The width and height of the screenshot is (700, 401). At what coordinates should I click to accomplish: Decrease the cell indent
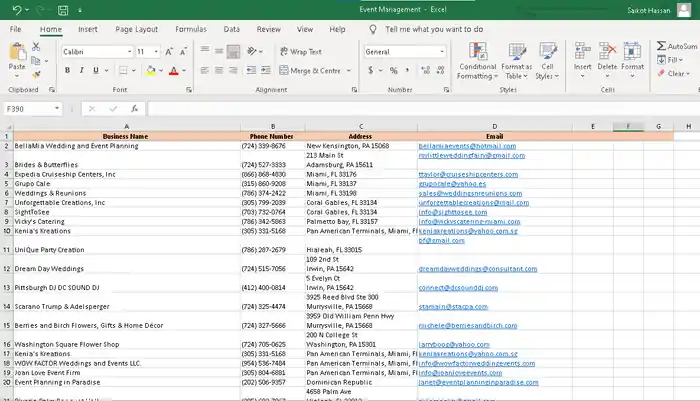pos(251,71)
